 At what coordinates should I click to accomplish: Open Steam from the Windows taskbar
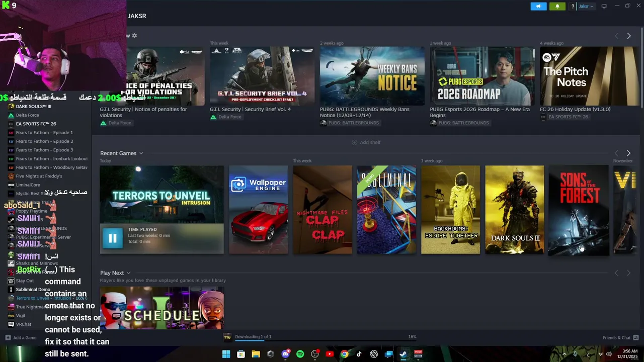[x=403, y=354]
